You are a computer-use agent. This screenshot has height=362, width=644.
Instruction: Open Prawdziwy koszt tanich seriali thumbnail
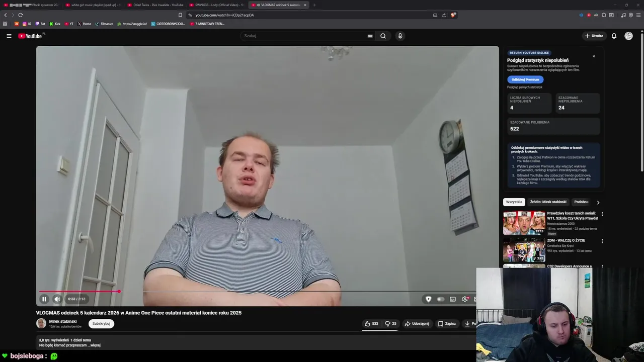(524, 223)
